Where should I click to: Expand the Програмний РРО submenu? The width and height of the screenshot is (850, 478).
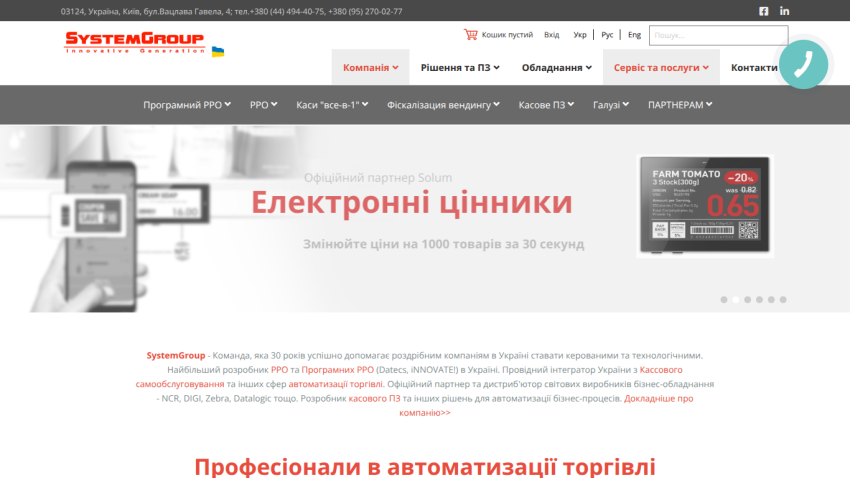[x=186, y=105]
